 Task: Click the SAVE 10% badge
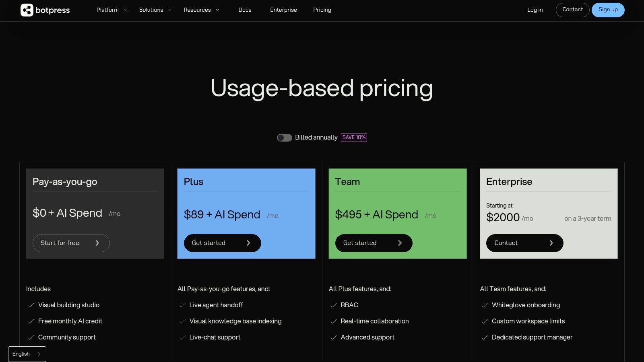pyautogui.click(x=354, y=138)
